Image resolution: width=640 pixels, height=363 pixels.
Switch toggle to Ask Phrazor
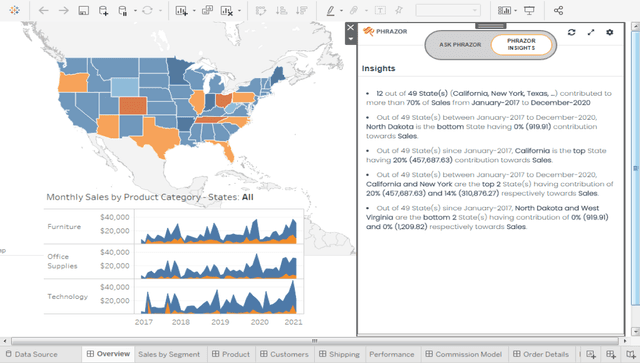460,45
